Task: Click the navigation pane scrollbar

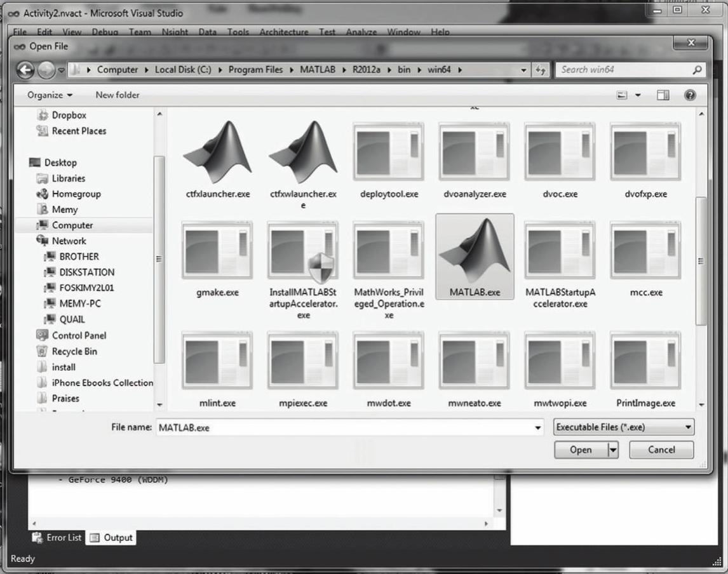Action: (x=159, y=259)
